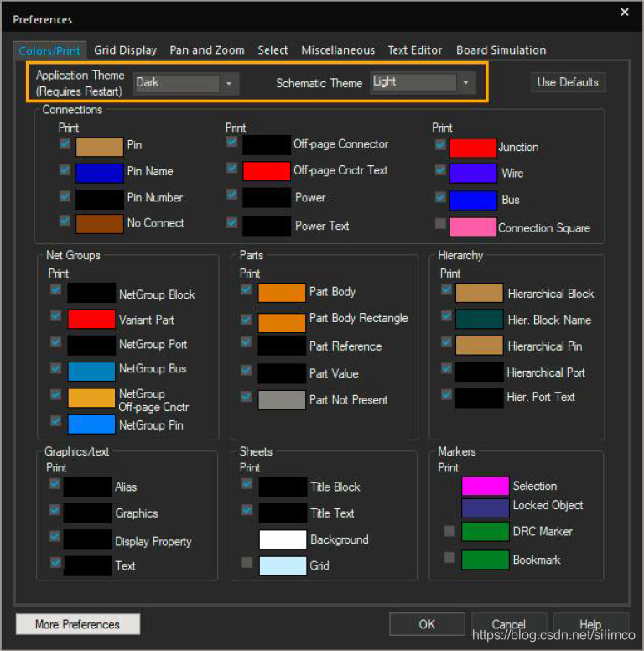Change the Display Property color swatch

(87, 539)
